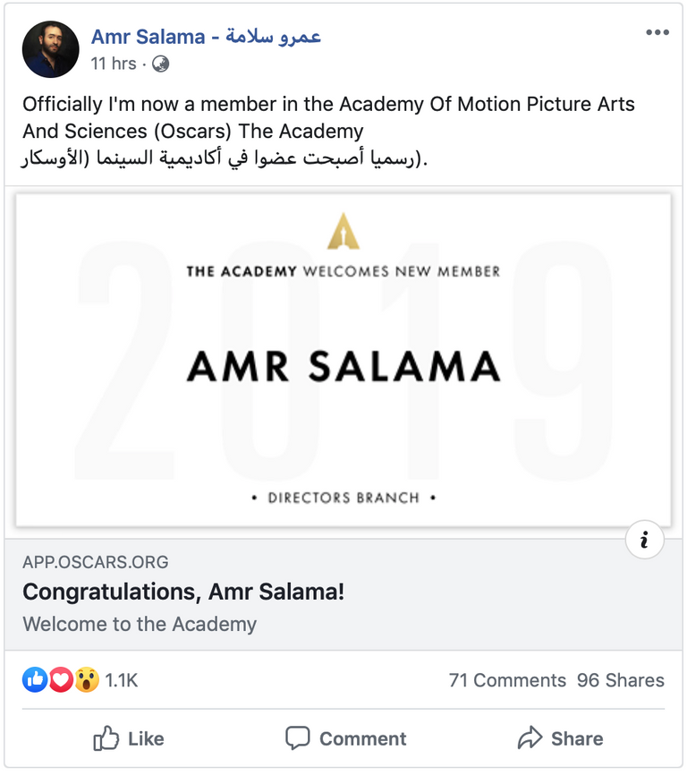687x784 pixels.
Task: Open the APP.OSCARS.ORG link
Action: (95, 562)
